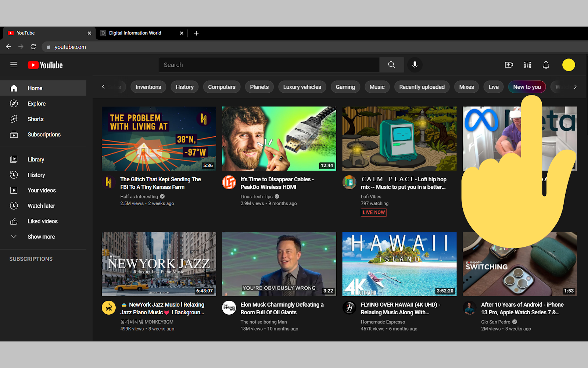Open Half as Interesting channel avatar
The image size is (588, 368).
point(109,182)
